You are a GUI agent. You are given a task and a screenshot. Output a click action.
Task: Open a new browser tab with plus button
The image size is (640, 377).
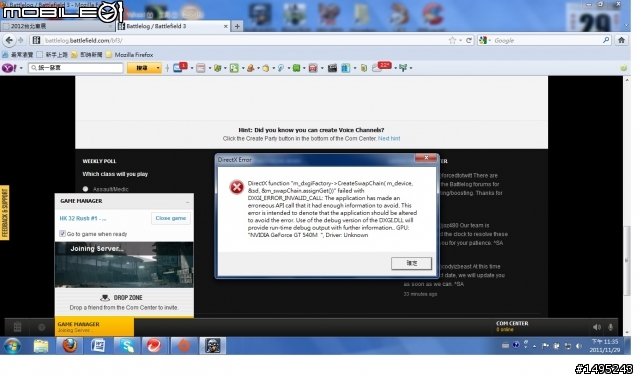click(237, 27)
